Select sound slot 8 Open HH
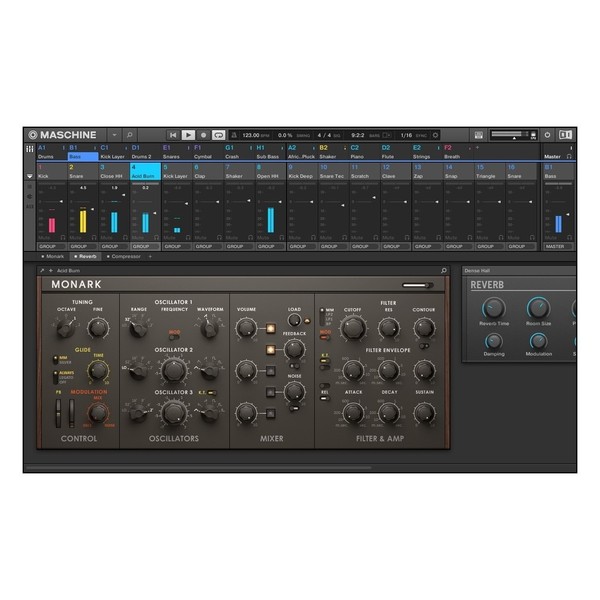Screen dimensions: 600x600 pos(270,171)
